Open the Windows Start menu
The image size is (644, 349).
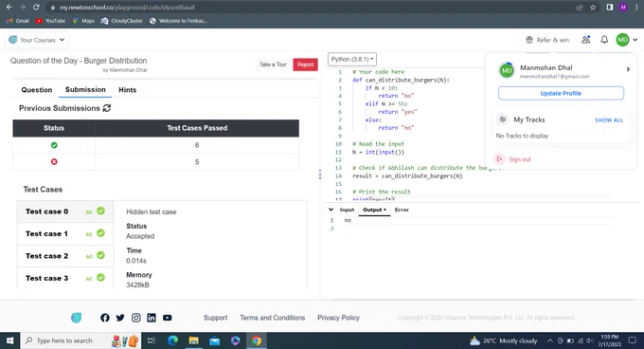[9, 340]
